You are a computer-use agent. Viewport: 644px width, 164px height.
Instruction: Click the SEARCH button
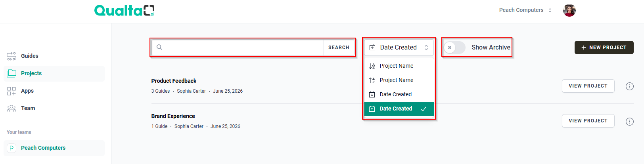[x=339, y=48]
